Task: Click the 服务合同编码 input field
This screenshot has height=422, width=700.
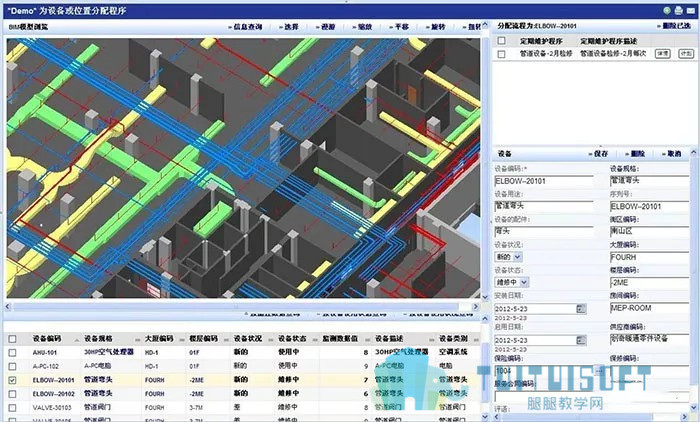Action: tap(592, 397)
